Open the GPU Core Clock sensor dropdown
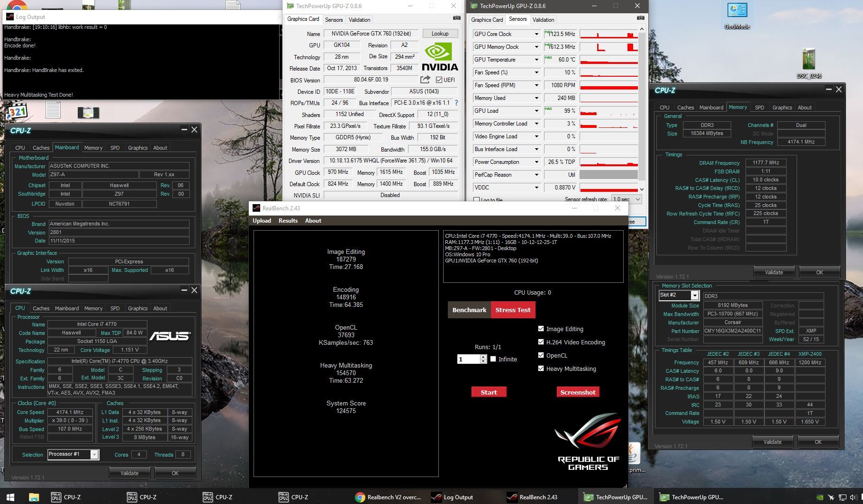Screen dimensions: 863x504 coord(536,34)
